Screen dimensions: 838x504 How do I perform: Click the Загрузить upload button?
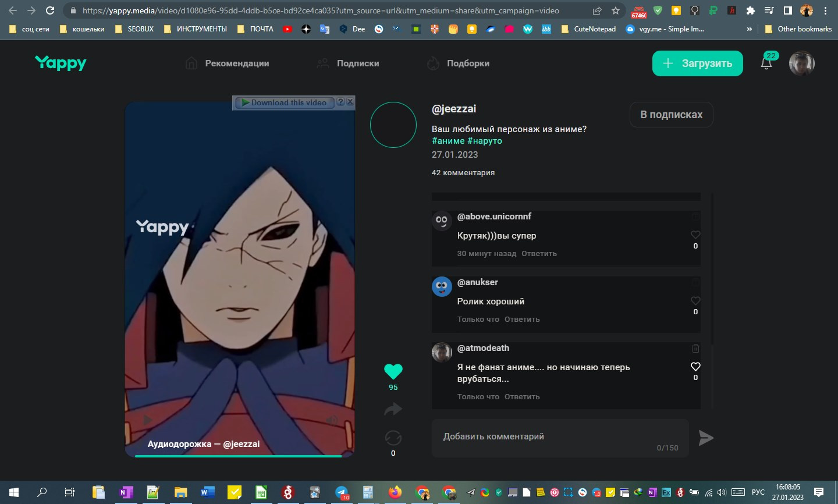coord(698,63)
